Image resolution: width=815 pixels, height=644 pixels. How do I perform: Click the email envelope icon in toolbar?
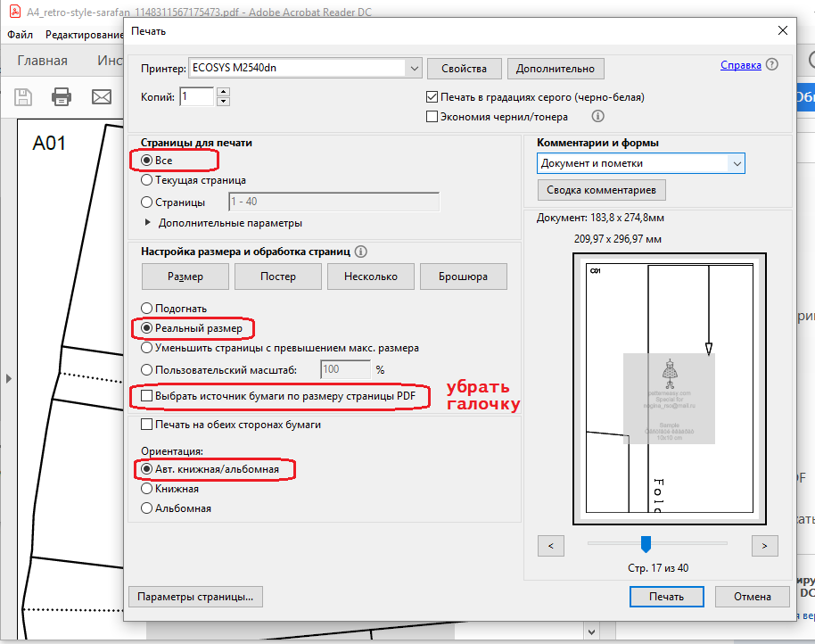[x=102, y=96]
